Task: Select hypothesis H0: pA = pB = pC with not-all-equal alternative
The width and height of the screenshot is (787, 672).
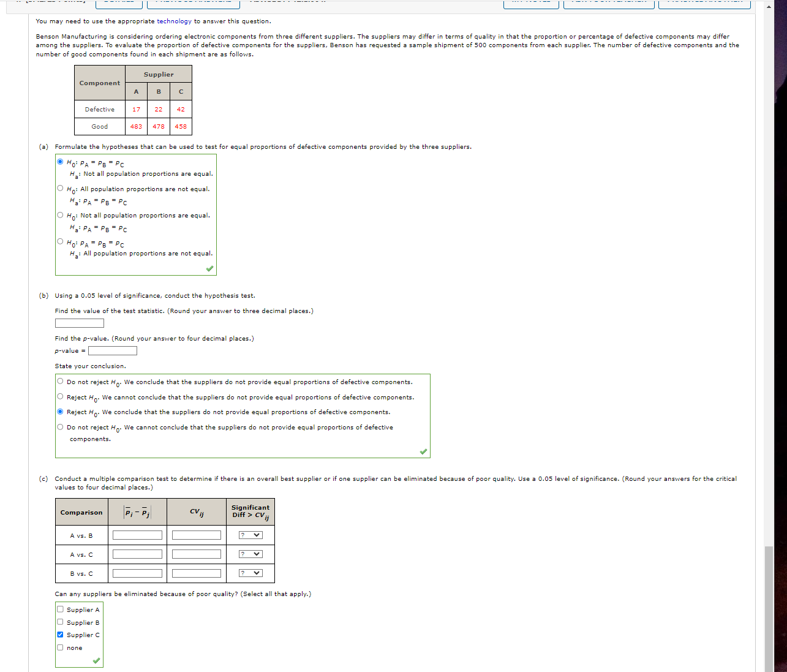Action: pyautogui.click(x=61, y=161)
